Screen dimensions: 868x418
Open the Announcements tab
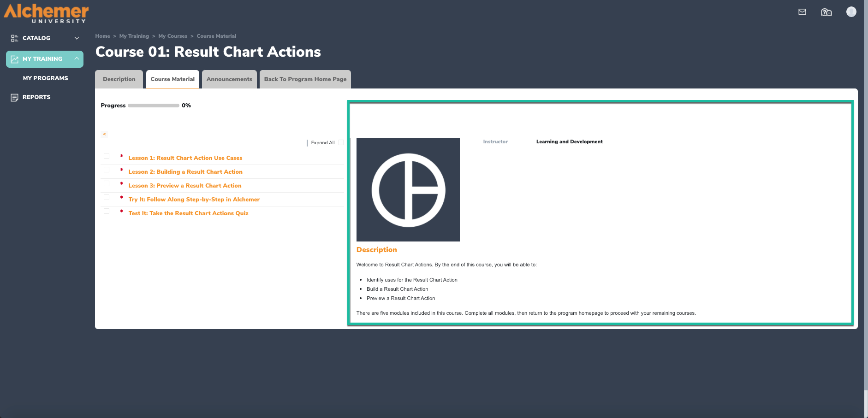229,79
